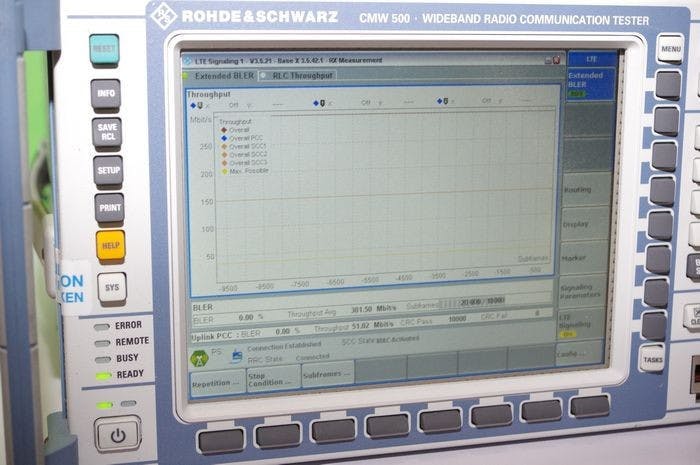Click the Connection Established status text
The height and width of the screenshot is (465, 700).
coord(284,346)
